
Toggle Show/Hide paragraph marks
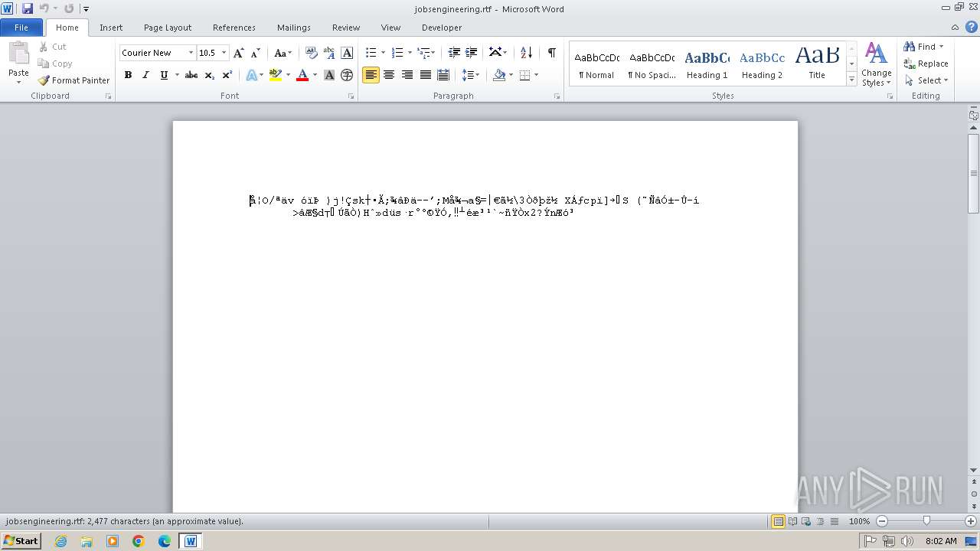[551, 53]
